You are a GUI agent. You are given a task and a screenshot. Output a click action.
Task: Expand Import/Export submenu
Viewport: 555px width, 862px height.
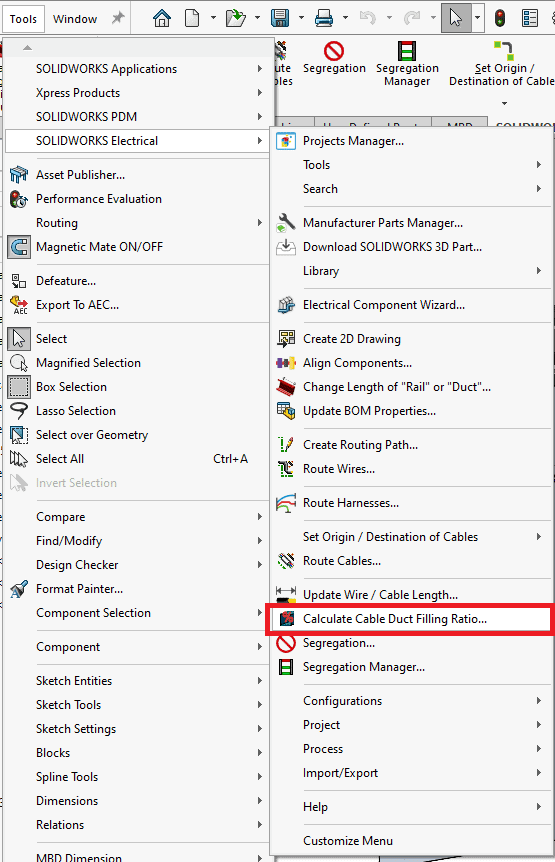(412, 773)
